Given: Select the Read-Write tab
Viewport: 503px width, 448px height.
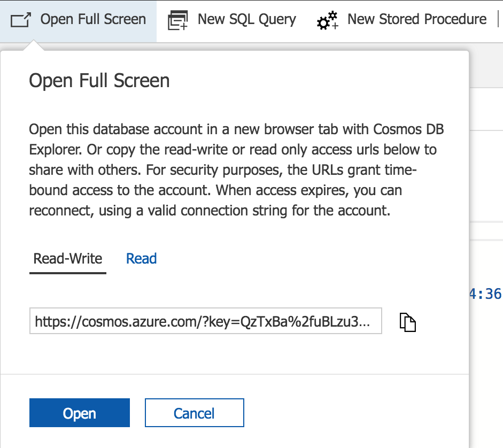Looking at the screenshot, I should click(x=67, y=258).
